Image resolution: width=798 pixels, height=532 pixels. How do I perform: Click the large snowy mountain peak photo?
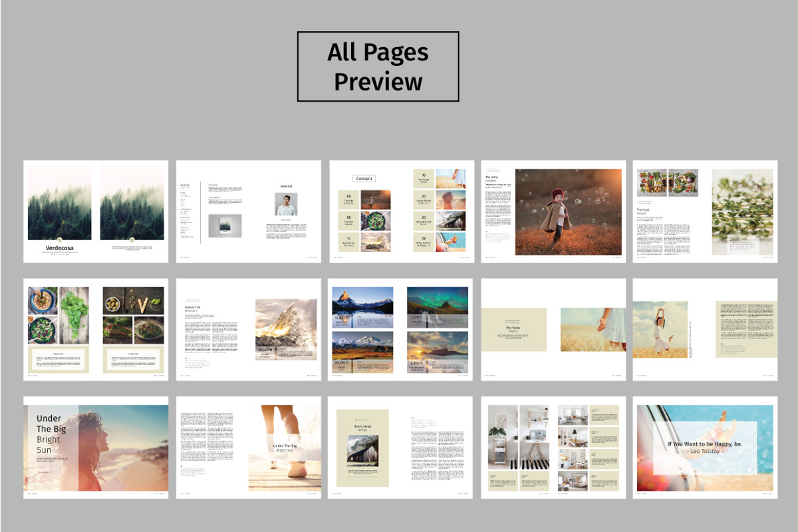[x=286, y=330]
